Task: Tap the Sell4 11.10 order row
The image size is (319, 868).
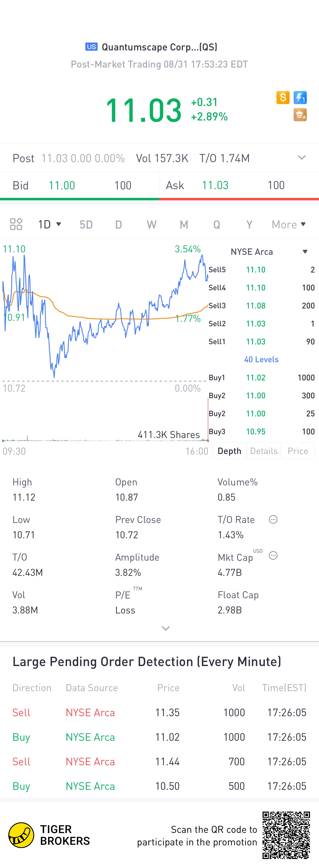Action: pos(261,288)
